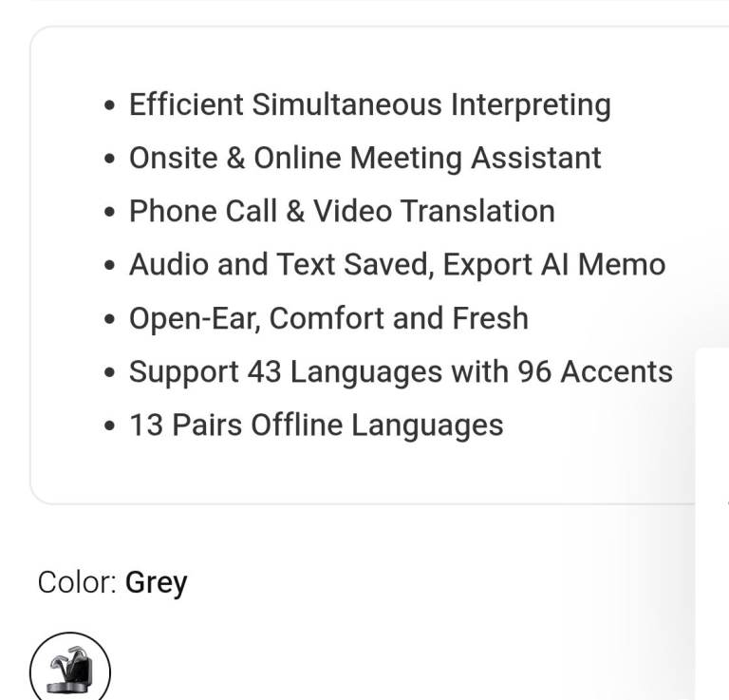Click the bullet dot before "Phone Call"
This screenshot has height=700, width=729.
[x=111, y=212]
